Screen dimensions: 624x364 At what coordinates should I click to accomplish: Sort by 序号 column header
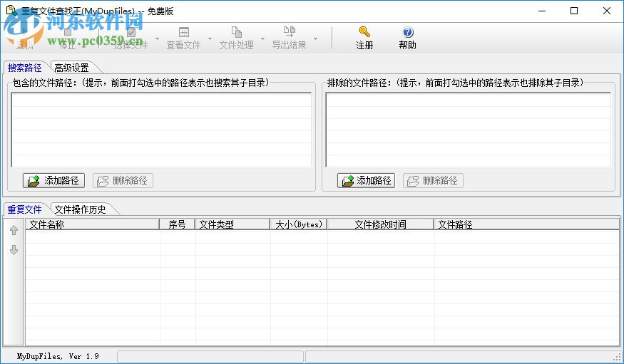click(x=177, y=224)
